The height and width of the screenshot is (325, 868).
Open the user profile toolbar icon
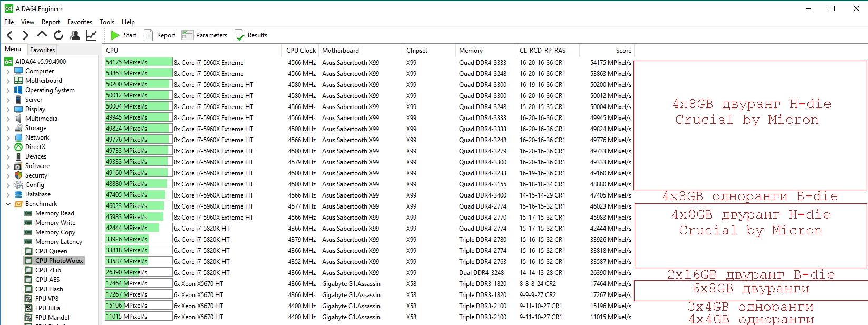tap(75, 35)
